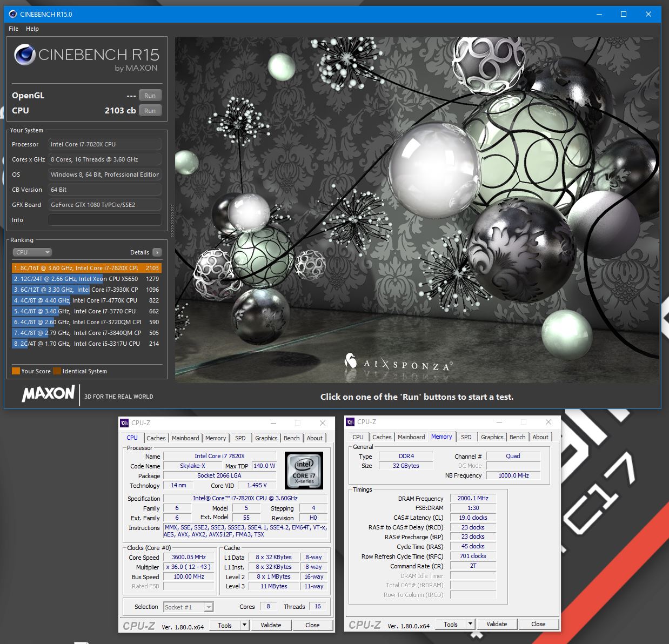Screen dimensions: 669x644
Task: Select ranking row 1 i7-7820X score 2103
Action: click(86, 268)
